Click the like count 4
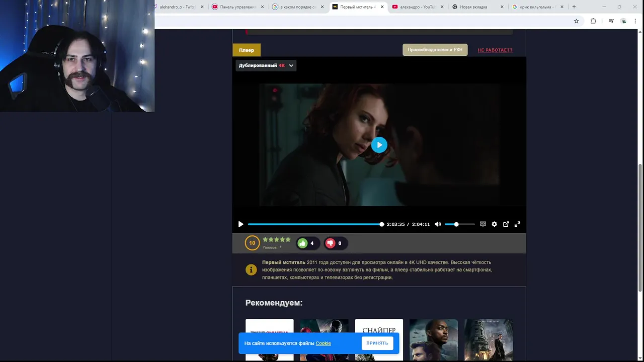Screen dimensions: 644x362 pyautogui.click(x=312, y=243)
